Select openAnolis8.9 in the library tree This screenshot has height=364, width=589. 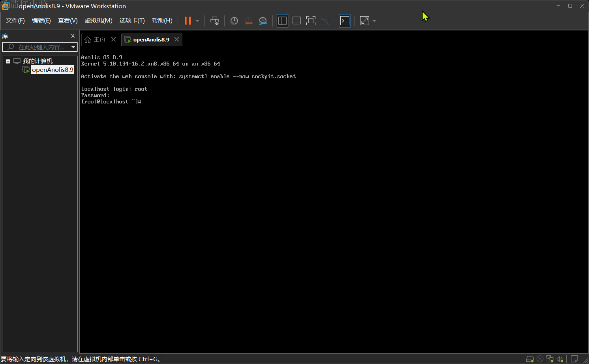coord(53,70)
